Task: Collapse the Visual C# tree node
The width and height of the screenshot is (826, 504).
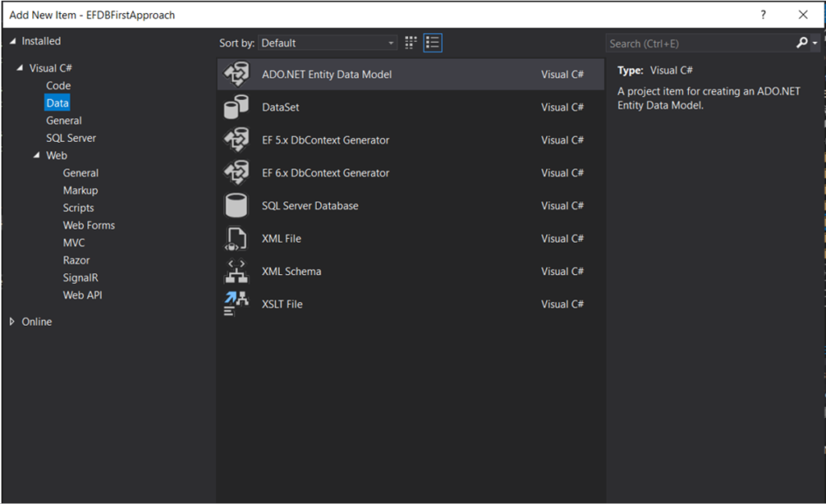Action: click(20, 68)
